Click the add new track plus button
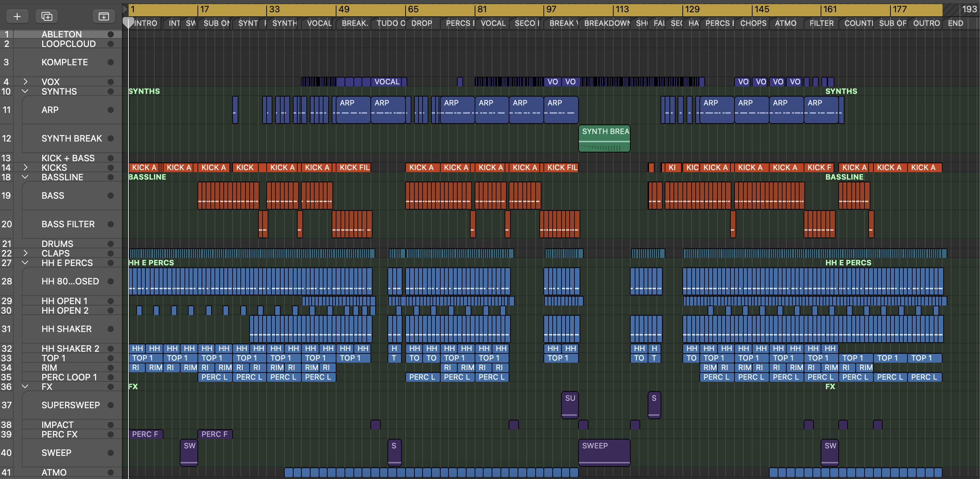The image size is (980, 479). 17,16
